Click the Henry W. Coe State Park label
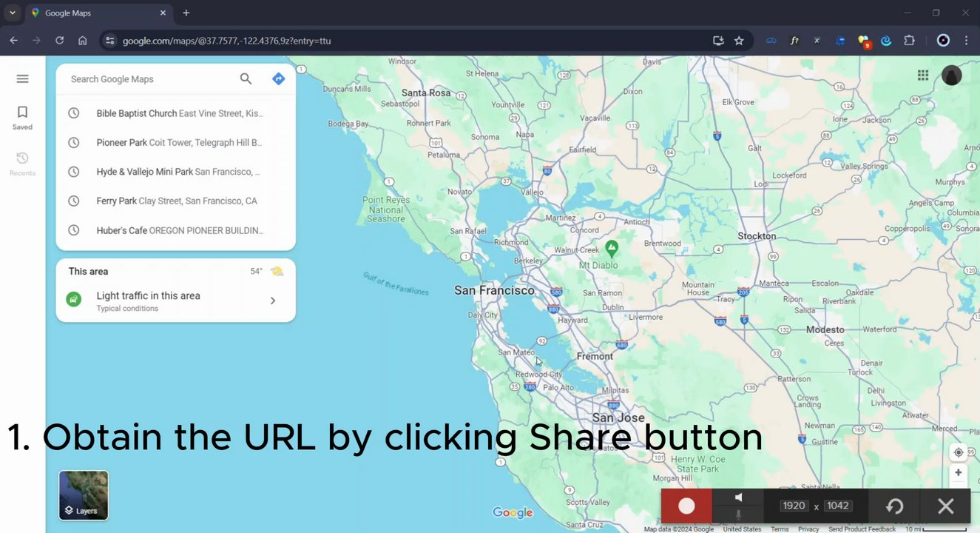Viewport: 980px width, 533px height. click(697, 464)
